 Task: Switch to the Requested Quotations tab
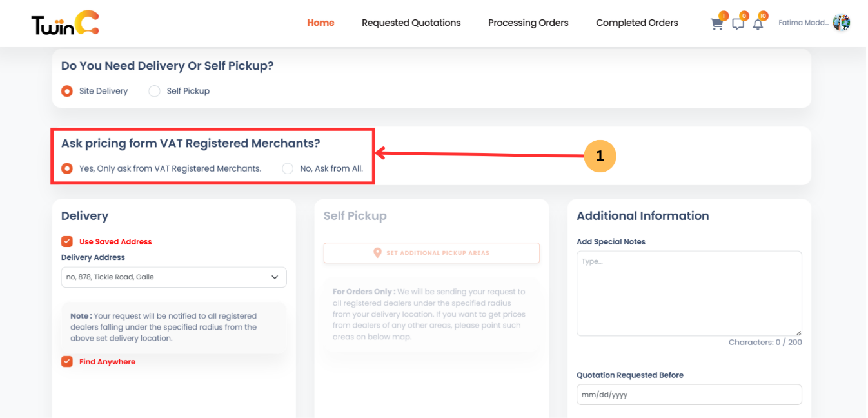(411, 23)
